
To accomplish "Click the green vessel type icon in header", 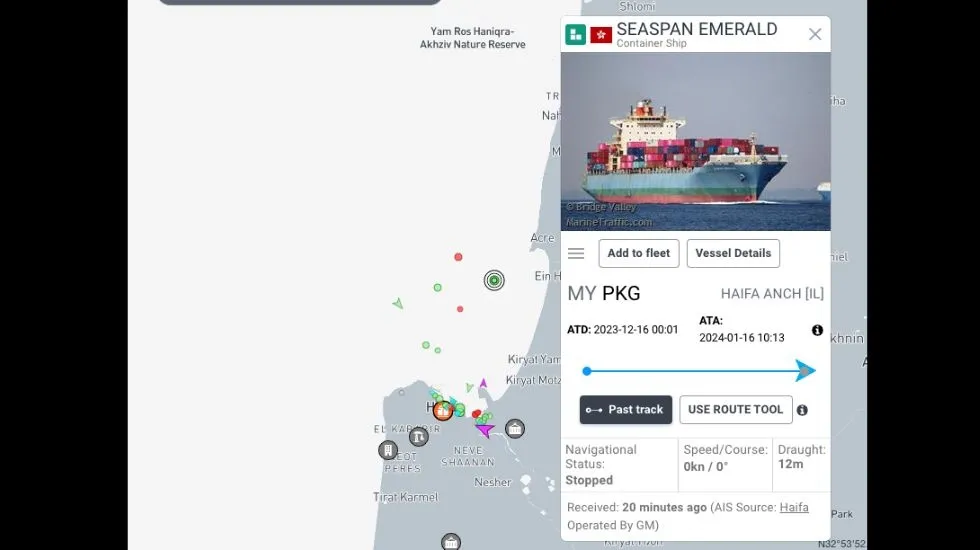I will click(x=575, y=34).
